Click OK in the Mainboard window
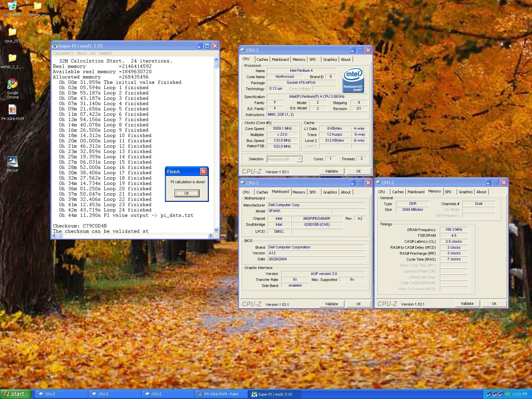Screen dimensions: 532x399 pyautogui.click(x=358, y=304)
